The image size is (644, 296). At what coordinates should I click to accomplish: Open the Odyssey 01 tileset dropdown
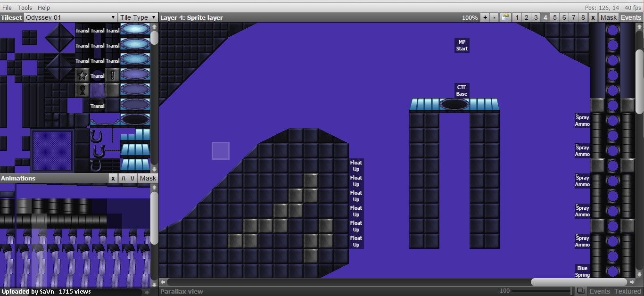tap(70, 17)
